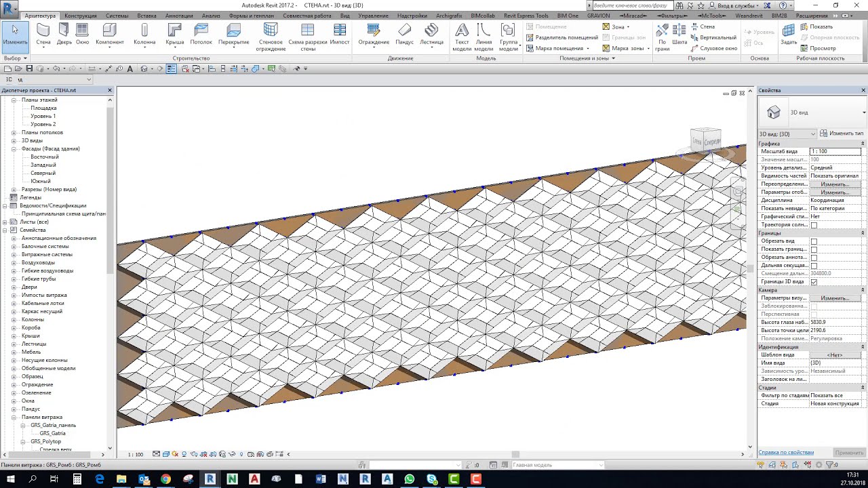Select Уровень 1 floor plan

tap(43, 117)
